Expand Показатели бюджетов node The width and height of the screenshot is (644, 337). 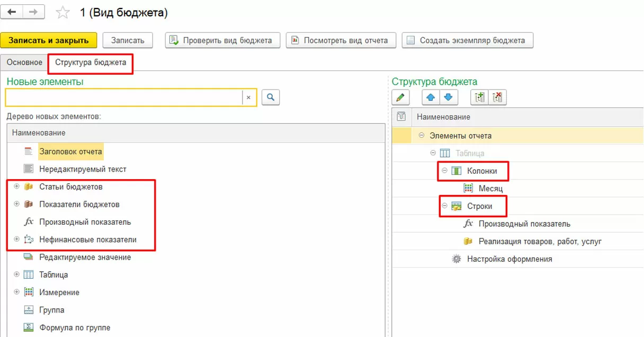[x=16, y=204]
